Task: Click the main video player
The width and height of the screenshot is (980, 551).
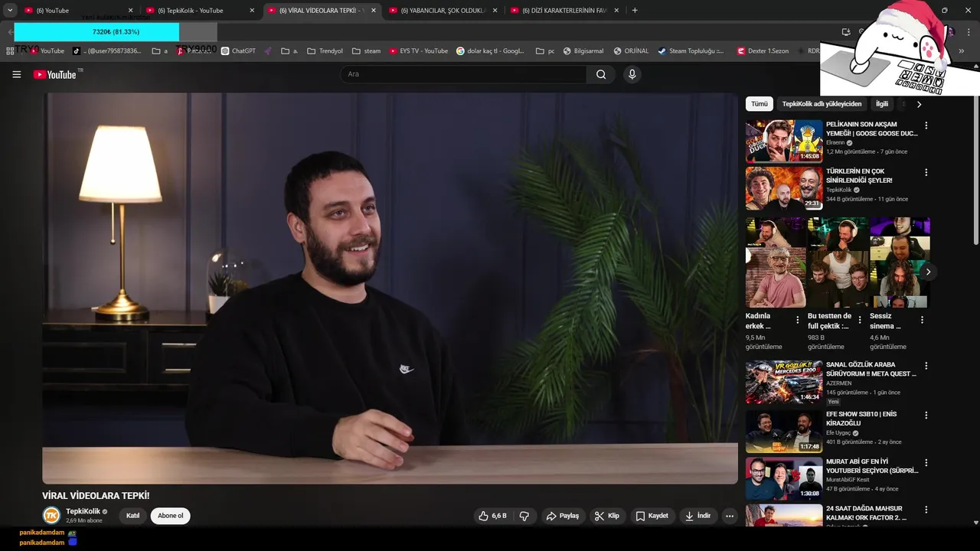Action: 390,289
